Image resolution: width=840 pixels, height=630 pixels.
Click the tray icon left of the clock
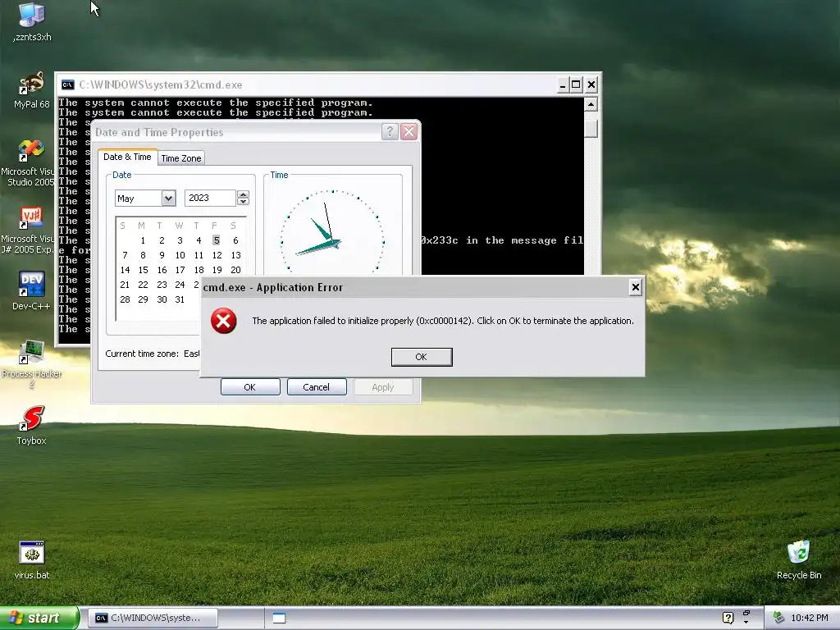click(x=779, y=618)
